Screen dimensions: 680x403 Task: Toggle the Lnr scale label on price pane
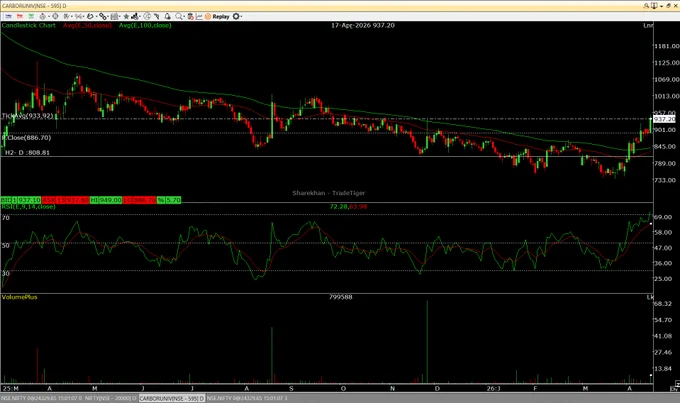point(648,25)
